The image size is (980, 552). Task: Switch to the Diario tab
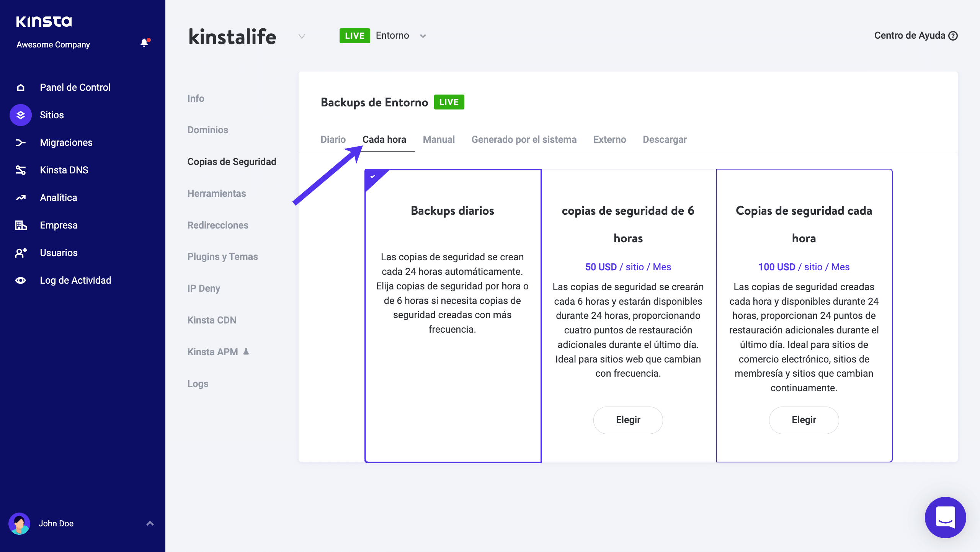point(333,139)
